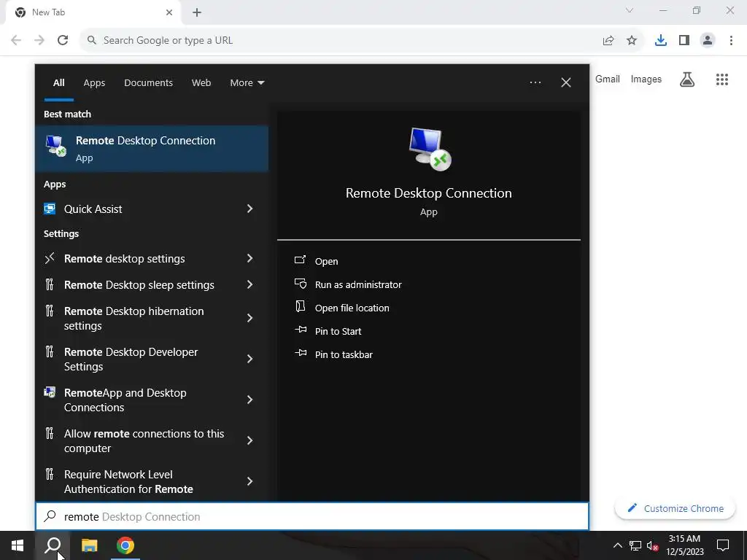Expand Allow remote connections arrow
Screen dimensions: 747x560
pyautogui.click(x=249, y=440)
